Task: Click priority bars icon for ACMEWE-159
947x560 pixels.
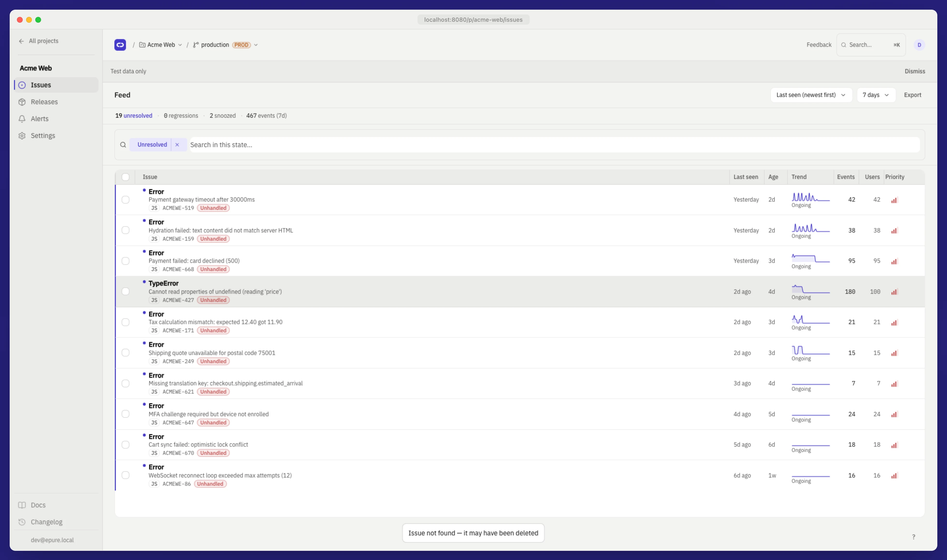Action: (x=894, y=231)
